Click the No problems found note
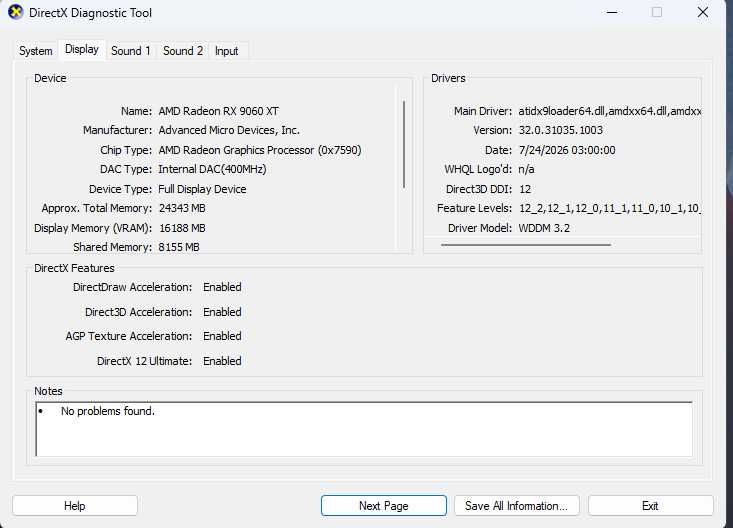Image resolution: width=733 pixels, height=528 pixels. coord(108,411)
